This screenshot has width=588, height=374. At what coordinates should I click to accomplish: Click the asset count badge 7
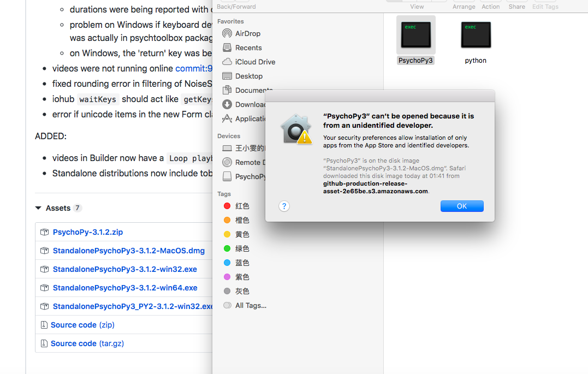click(x=77, y=208)
